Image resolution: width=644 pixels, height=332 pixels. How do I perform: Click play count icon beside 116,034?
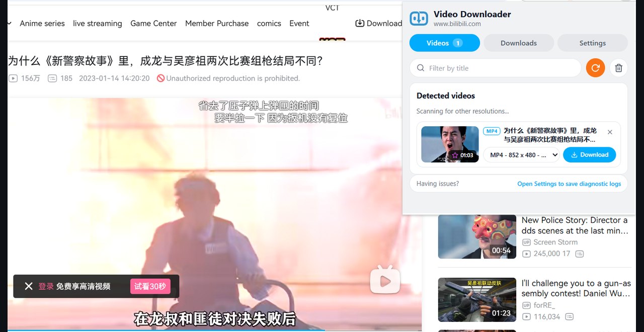[x=526, y=317]
